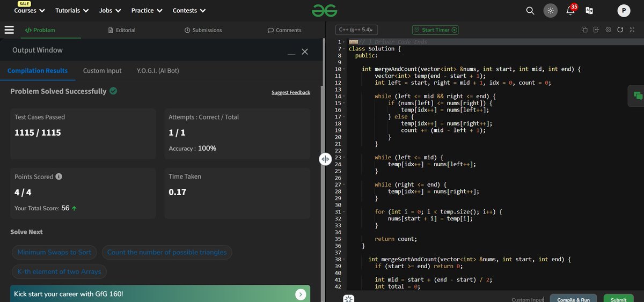
Task: Open the editor settings gear icon
Action: pyautogui.click(x=609, y=30)
